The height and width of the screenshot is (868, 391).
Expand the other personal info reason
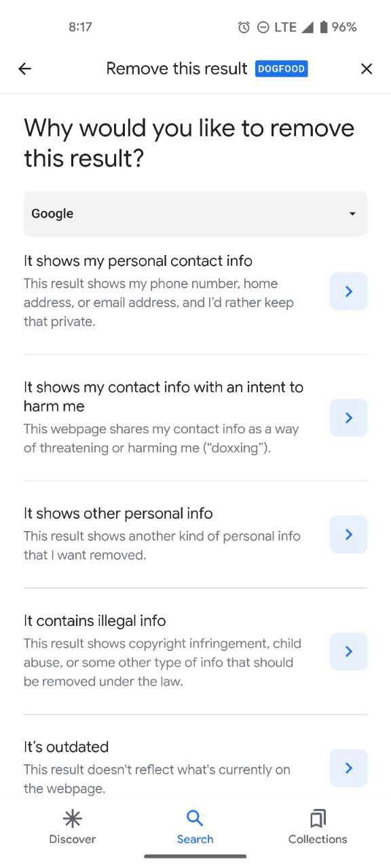tap(348, 534)
